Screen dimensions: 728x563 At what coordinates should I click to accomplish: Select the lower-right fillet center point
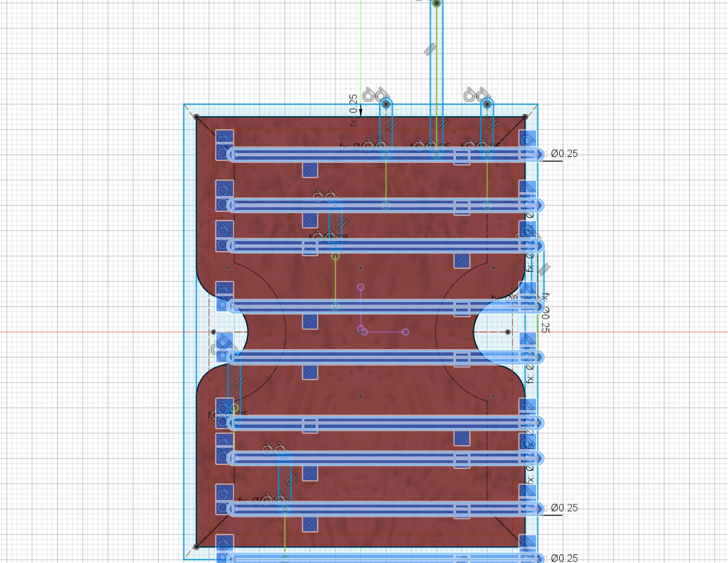coord(494,397)
